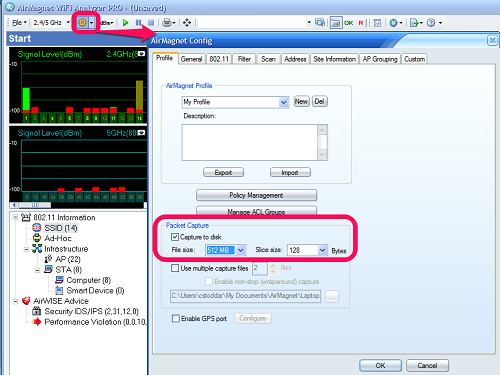Click the Policy Management button
Viewport: 500px width, 375px height.
pyautogui.click(x=256, y=195)
